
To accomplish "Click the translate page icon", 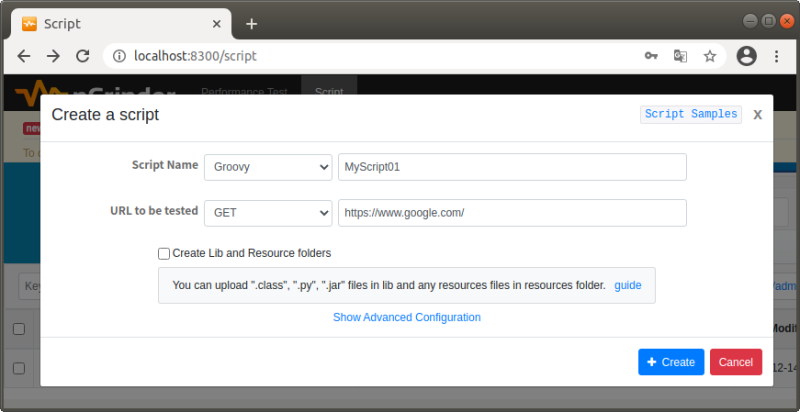I will [x=680, y=56].
